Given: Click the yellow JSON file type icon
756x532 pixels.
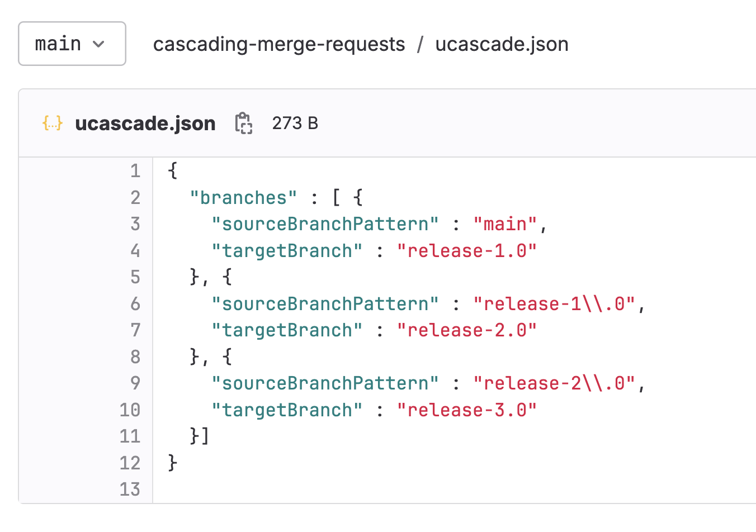Looking at the screenshot, I should point(53,123).
